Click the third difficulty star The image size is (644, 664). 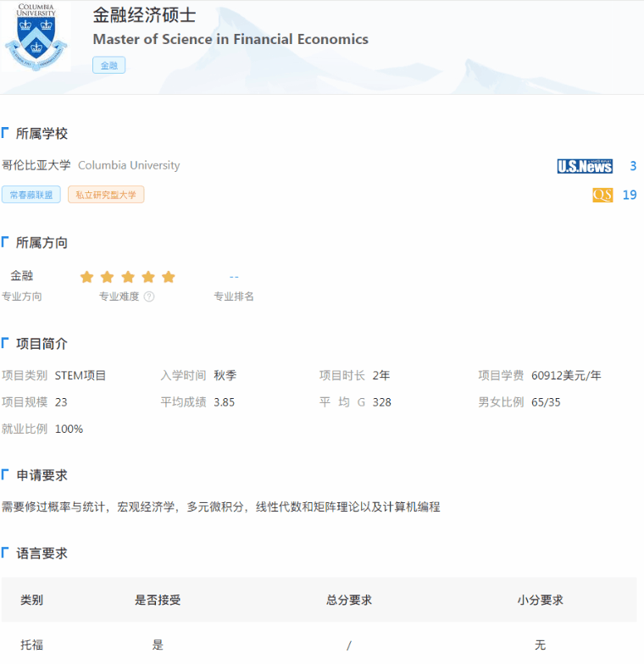click(x=128, y=277)
